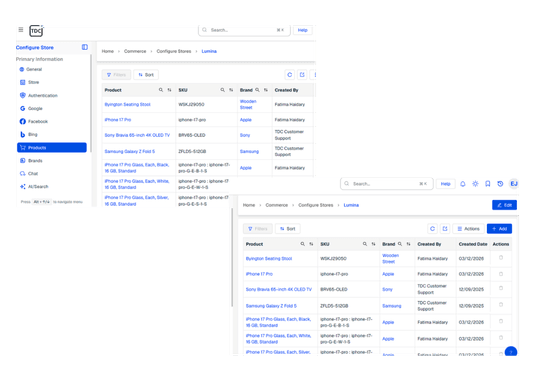Screen dimensions: 540x384
Task: Click Help in the lower-right view
Action: point(445,184)
